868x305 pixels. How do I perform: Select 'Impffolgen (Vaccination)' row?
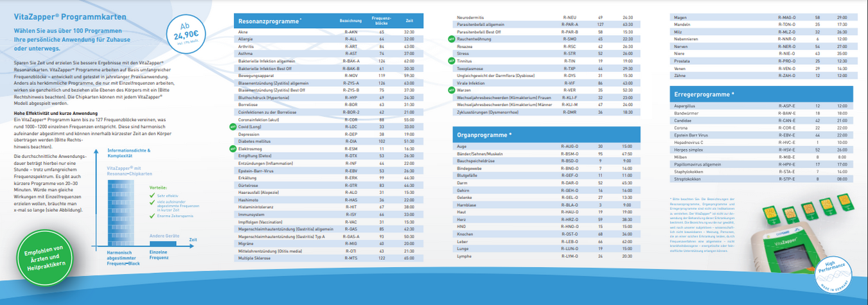[x=328, y=222]
